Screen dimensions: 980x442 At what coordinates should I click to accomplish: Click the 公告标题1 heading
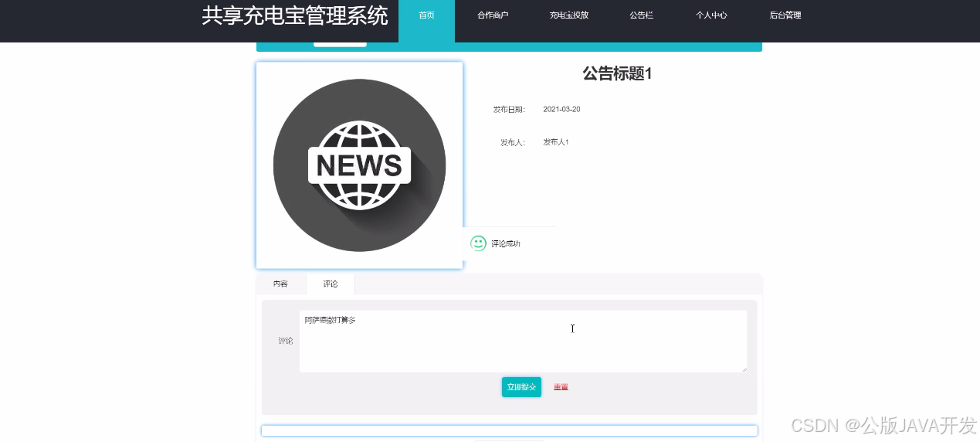(617, 73)
